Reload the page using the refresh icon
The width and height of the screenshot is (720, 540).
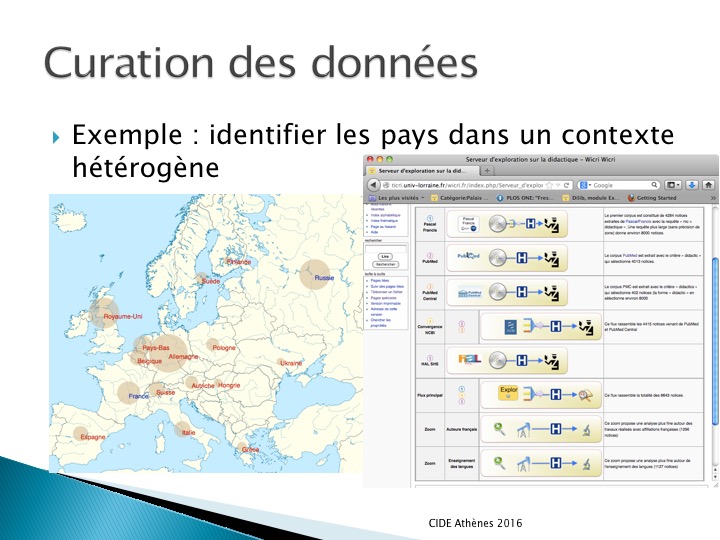[567, 185]
